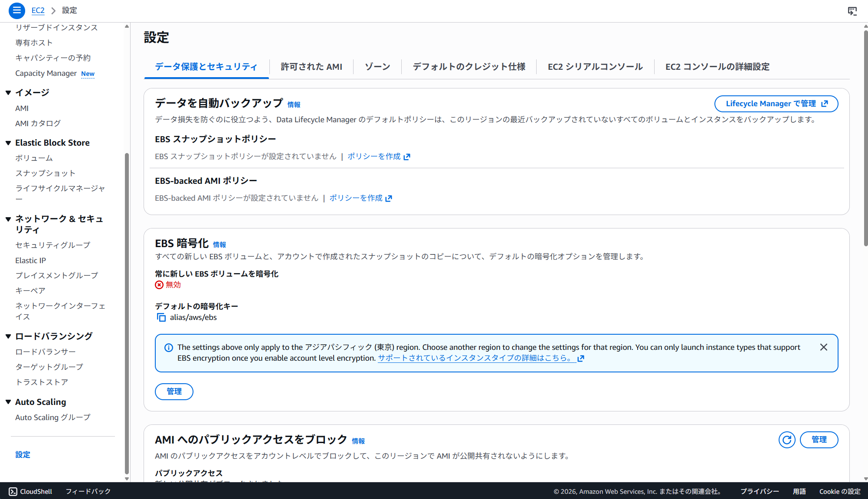This screenshot has width=868, height=499.
Task: Open the navigation hamburger menu
Action: click(16, 10)
